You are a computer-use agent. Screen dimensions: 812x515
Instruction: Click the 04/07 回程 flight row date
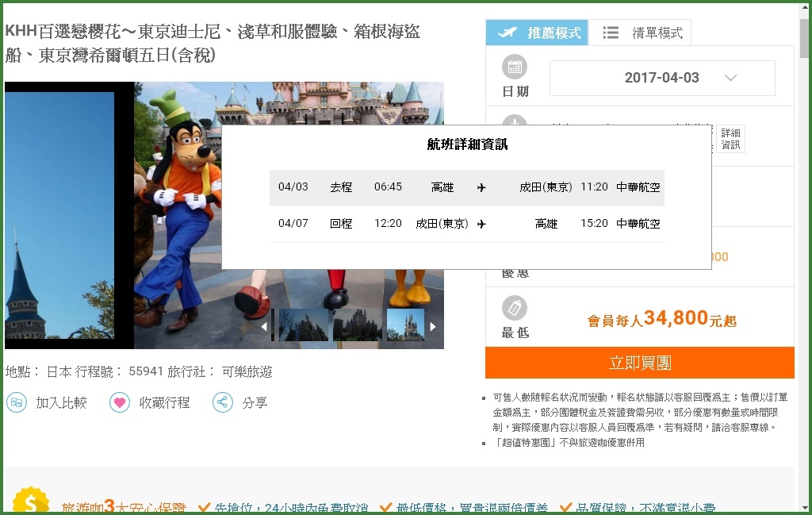(x=293, y=223)
